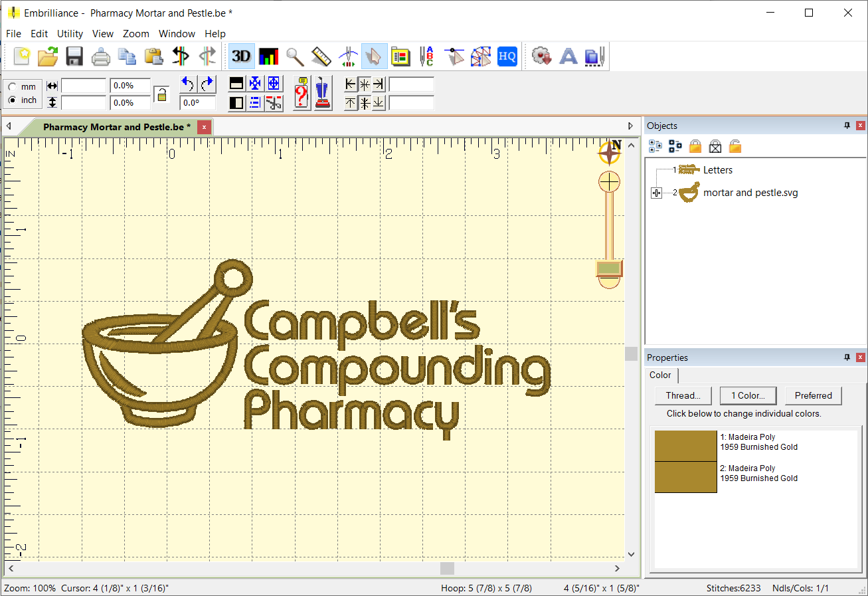Select the Pharmacy Mortar and Pestle.be tab
Viewport: 868px width, 596px height.
point(117,127)
